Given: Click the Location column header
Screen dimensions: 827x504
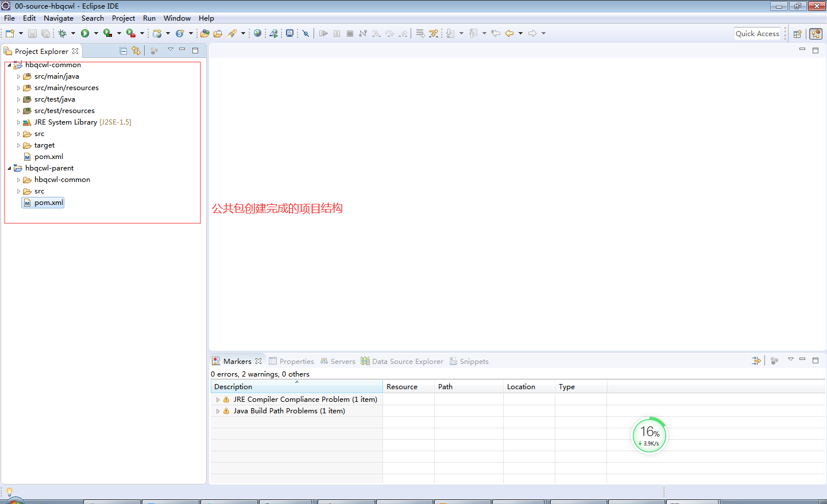Looking at the screenshot, I should (529, 387).
